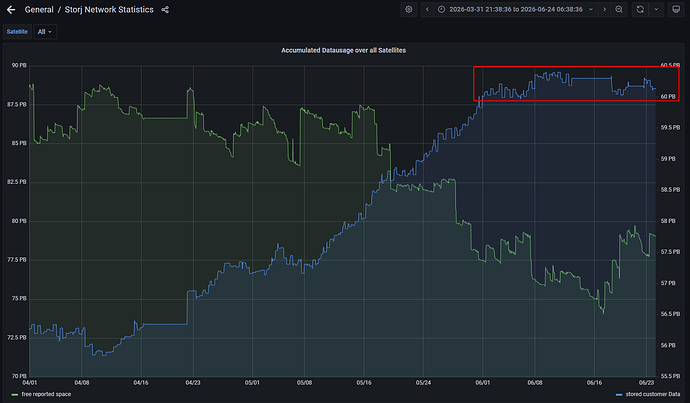Go back using the left arrow icon
The width and height of the screenshot is (690, 403).
(11, 9)
